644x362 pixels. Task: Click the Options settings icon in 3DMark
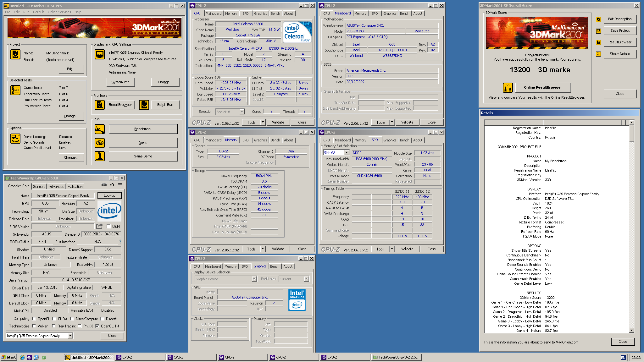tap(15, 138)
